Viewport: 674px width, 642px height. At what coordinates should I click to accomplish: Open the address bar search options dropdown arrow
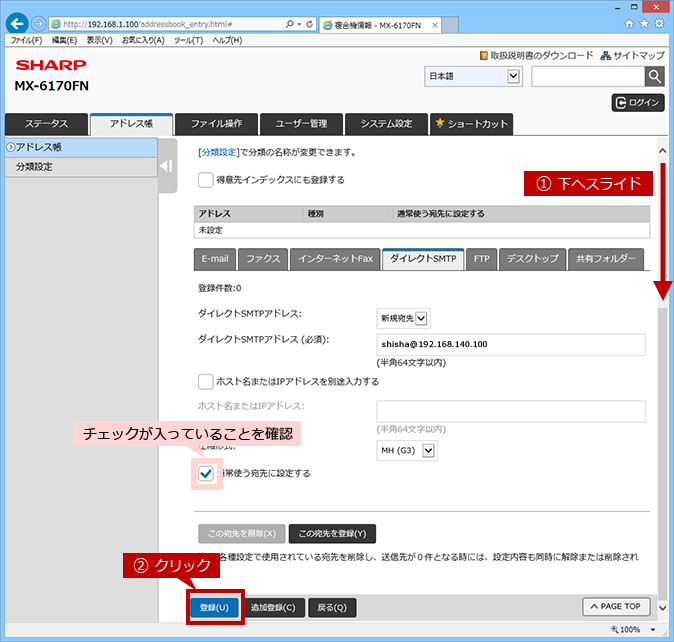pos(299,24)
